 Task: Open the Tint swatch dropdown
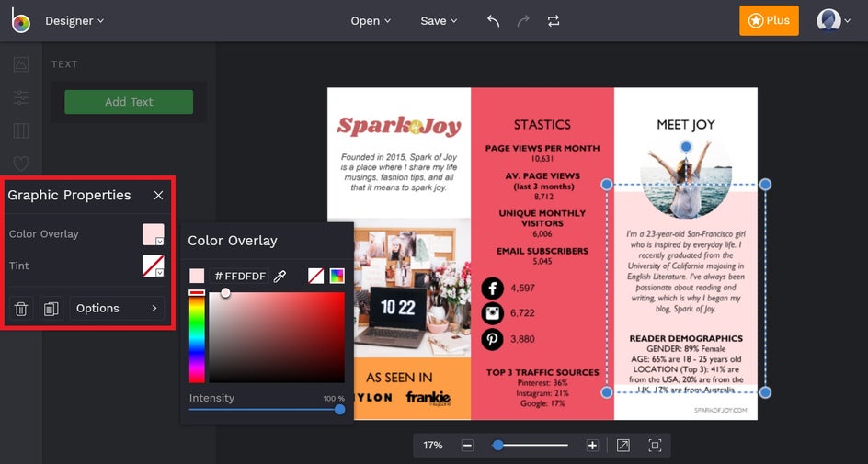pyautogui.click(x=154, y=266)
